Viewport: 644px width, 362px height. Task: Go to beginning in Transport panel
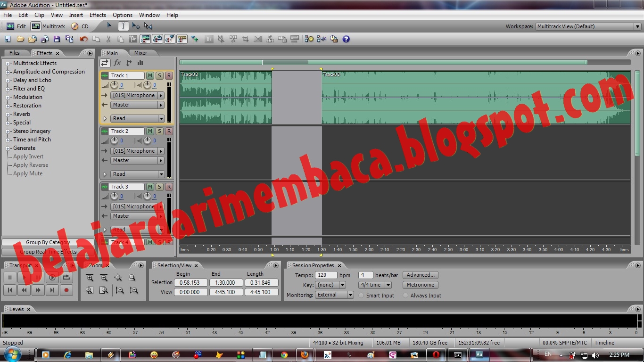[x=10, y=290]
